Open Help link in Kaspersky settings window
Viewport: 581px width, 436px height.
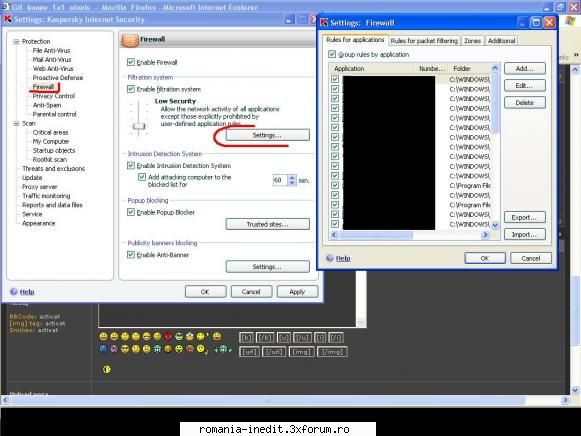pos(27,292)
